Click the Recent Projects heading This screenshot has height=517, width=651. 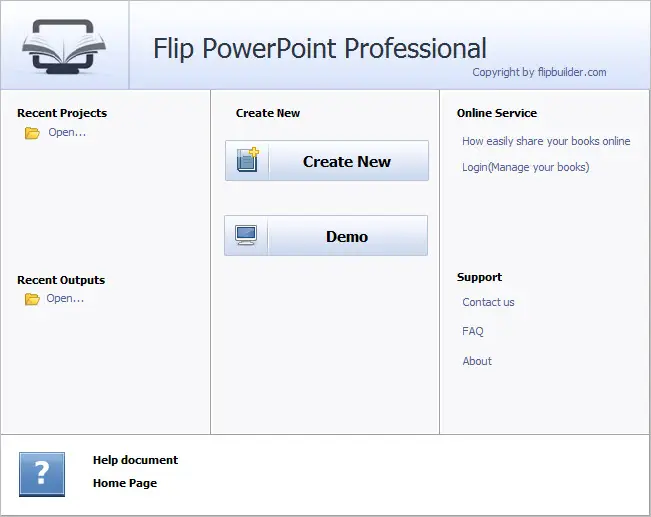tap(62, 113)
